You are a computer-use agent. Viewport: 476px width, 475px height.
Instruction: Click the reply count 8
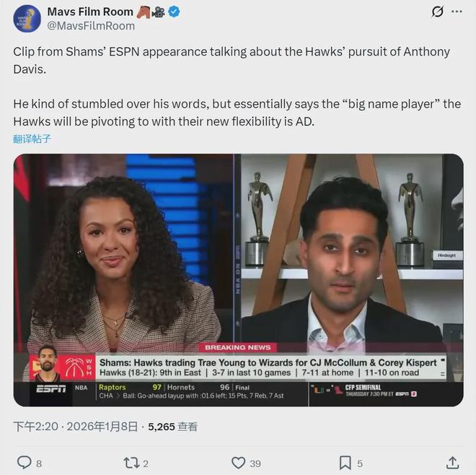tap(39, 463)
